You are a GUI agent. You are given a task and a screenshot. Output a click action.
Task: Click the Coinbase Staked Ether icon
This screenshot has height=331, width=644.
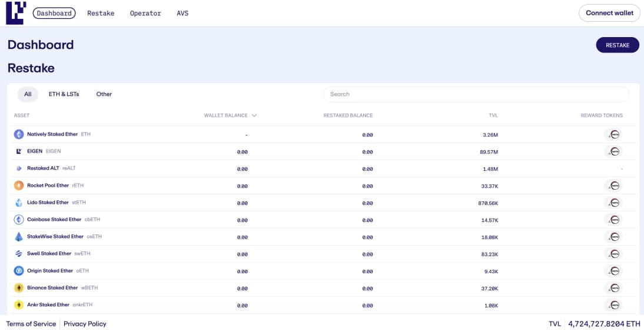click(x=19, y=220)
